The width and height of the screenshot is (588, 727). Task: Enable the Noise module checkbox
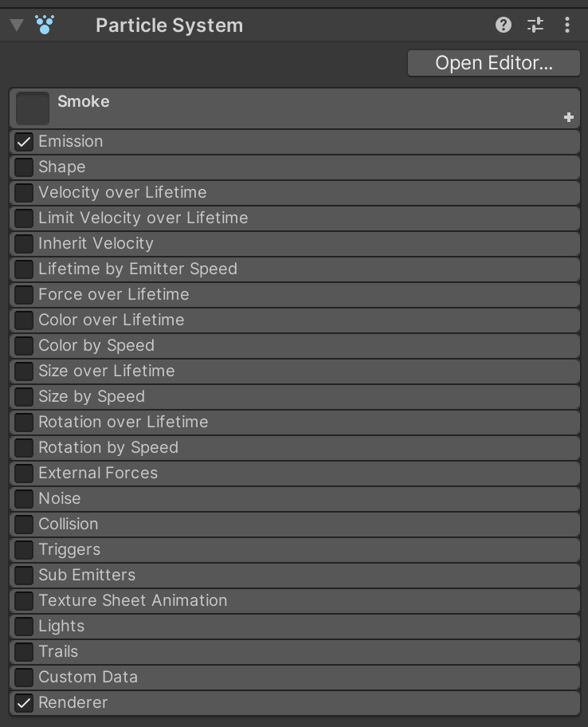tap(24, 499)
